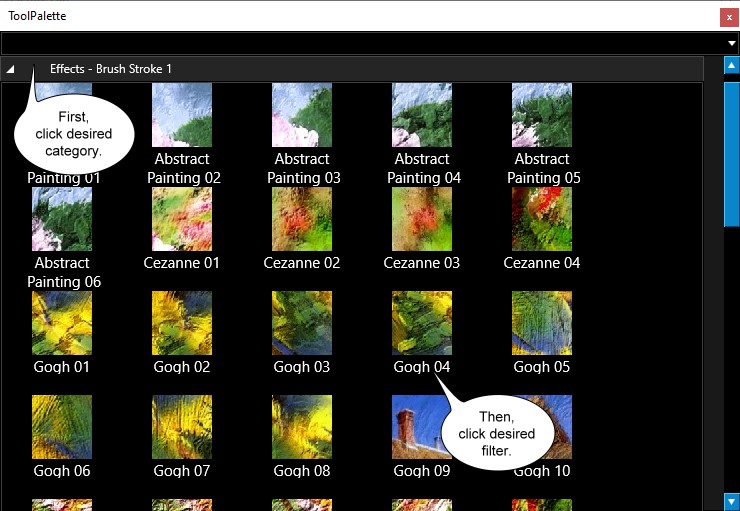Choose the Cezanne 04 filter thumbnail
Viewport: 740px width, 511px height.
tap(542, 219)
